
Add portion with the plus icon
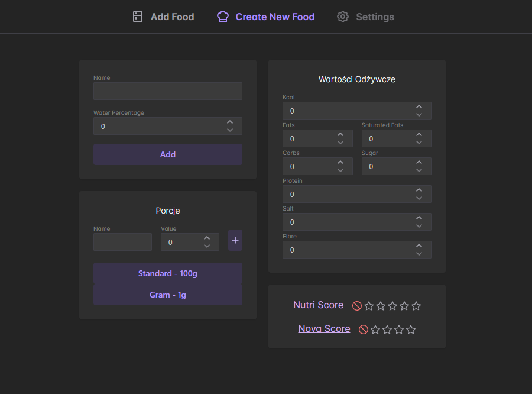(x=235, y=240)
